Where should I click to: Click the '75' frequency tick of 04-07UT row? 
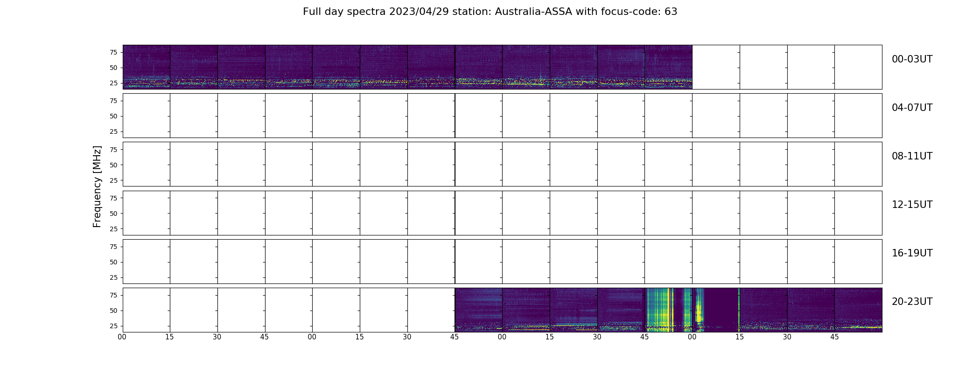click(x=113, y=101)
